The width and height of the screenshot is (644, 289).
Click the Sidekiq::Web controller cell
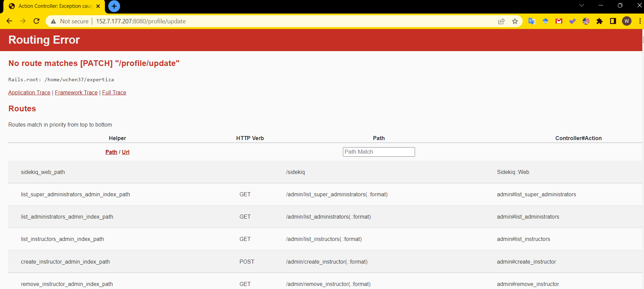click(513, 172)
